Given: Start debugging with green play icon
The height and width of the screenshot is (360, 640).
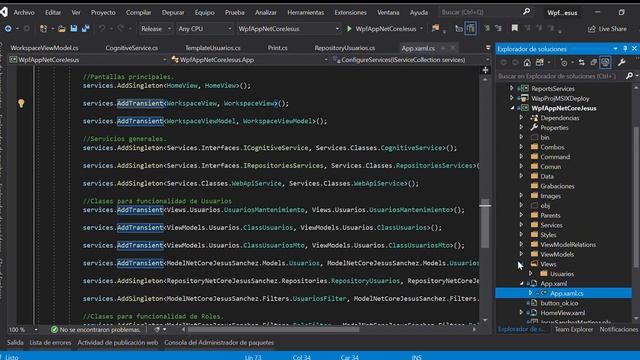Looking at the screenshot, I should (x=349, y=29).
